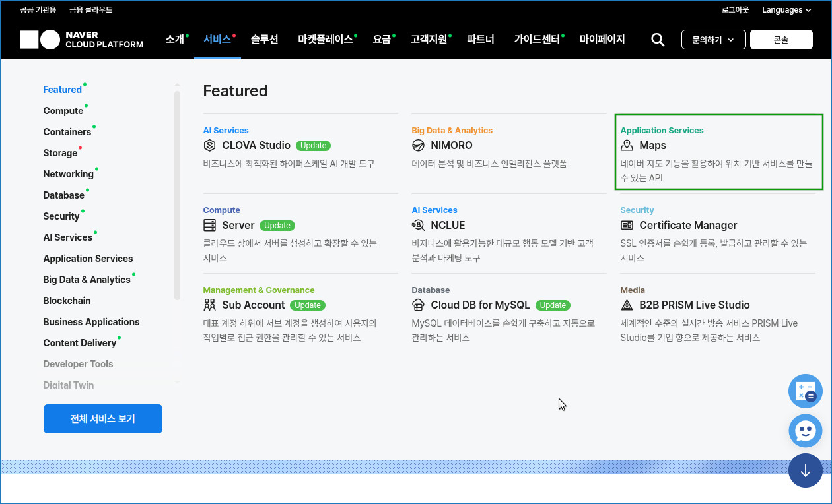Click the CLOVA Studio hexagon icon
Image resolution: width=832 pixels, height=504 pixels.
[x=209, y=145]
